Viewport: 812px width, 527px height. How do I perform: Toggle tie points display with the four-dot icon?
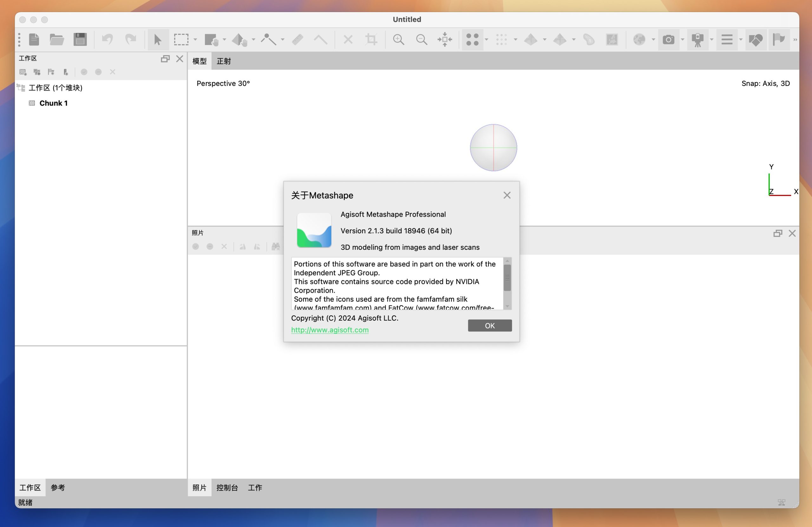[x=473, y=40]
